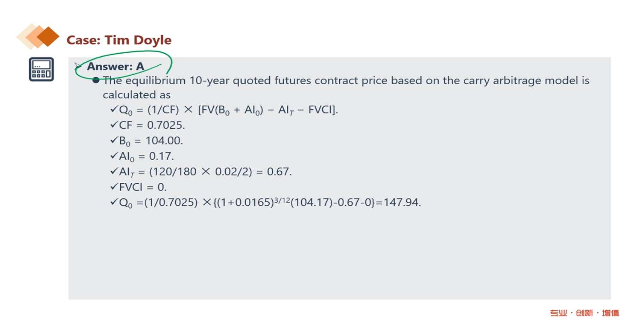Click the round bullet before "The equilibrium"
This screenshot has width=644, height=322.
[96, 80]
